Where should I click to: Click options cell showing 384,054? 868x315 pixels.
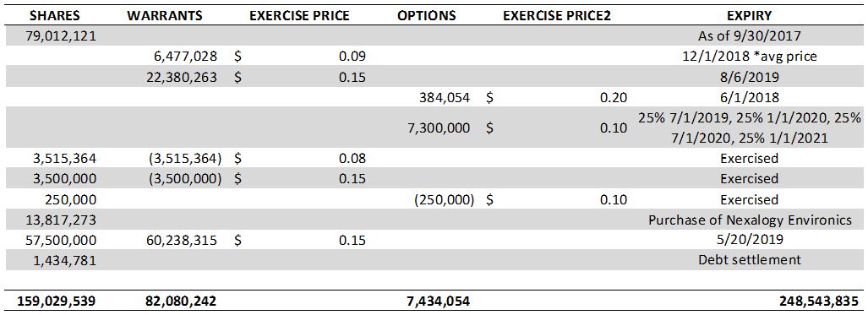[x=445, y=97]
